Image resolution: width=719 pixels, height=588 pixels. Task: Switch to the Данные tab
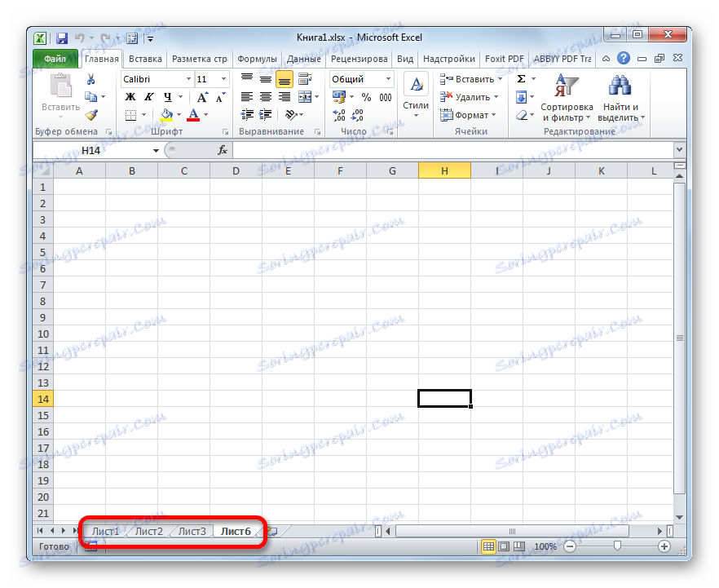coord(304,59)
